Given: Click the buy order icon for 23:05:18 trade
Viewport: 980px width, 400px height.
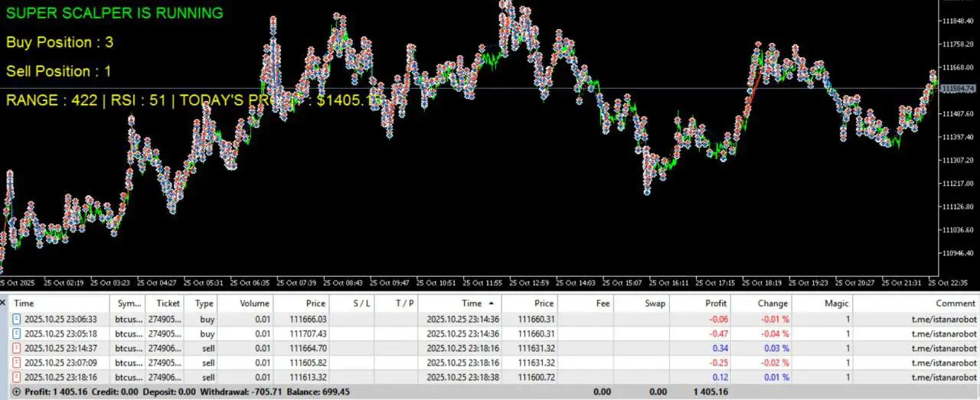Looking at the screenshot, I should (17, 333).
